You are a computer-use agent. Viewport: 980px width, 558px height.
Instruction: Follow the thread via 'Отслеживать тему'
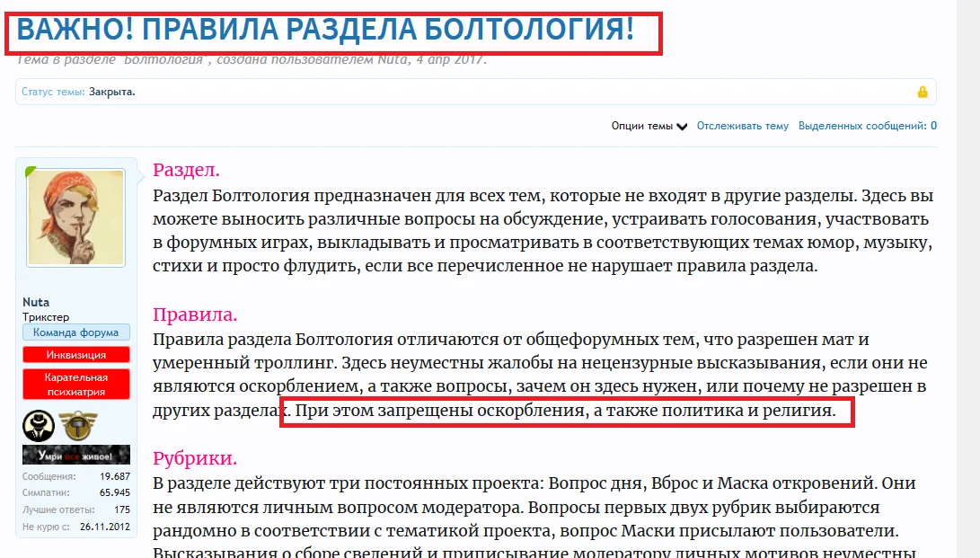click(742, 125)
